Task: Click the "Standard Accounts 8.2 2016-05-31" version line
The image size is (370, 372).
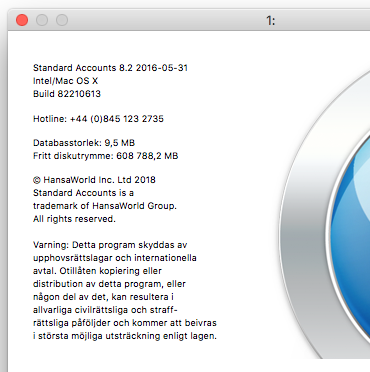Action: click(110, 68)
